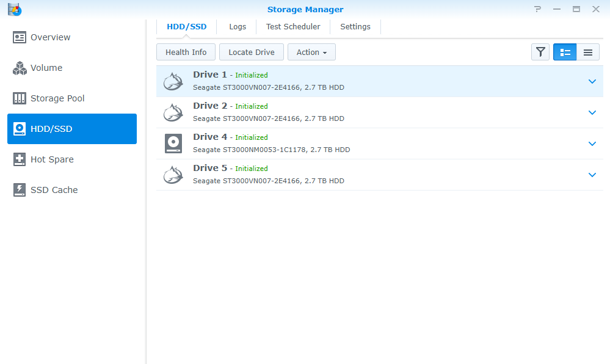Click the Drive 5 IronWolf icon

point(173,175)
